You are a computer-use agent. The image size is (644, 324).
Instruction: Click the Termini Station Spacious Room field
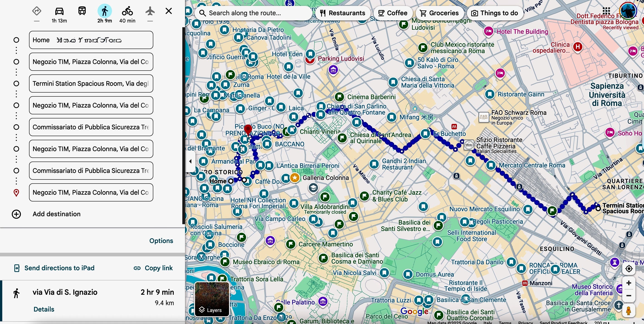click(x=91, y=83)
